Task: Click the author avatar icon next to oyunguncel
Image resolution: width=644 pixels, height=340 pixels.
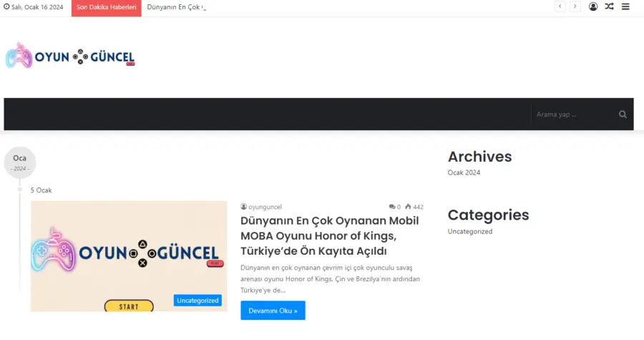Action: [x=243, y=207]
